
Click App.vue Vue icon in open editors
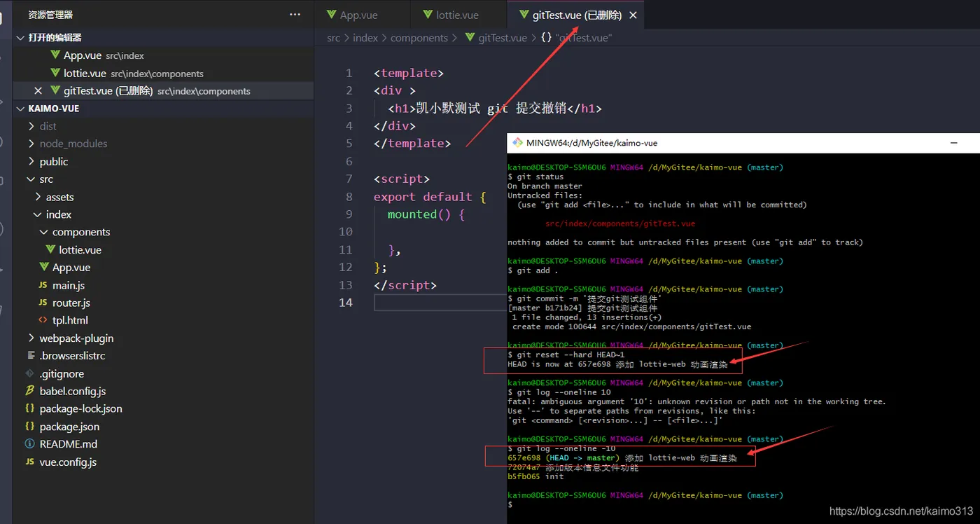pos(55,55)
